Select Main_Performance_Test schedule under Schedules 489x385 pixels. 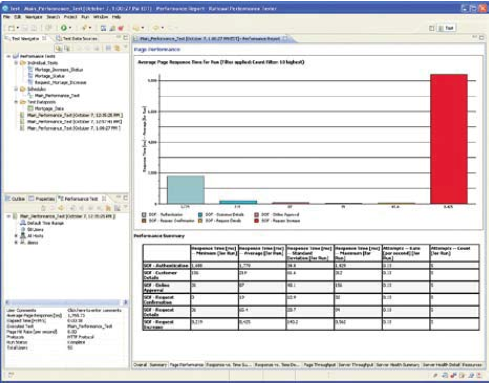pos(57,96)
